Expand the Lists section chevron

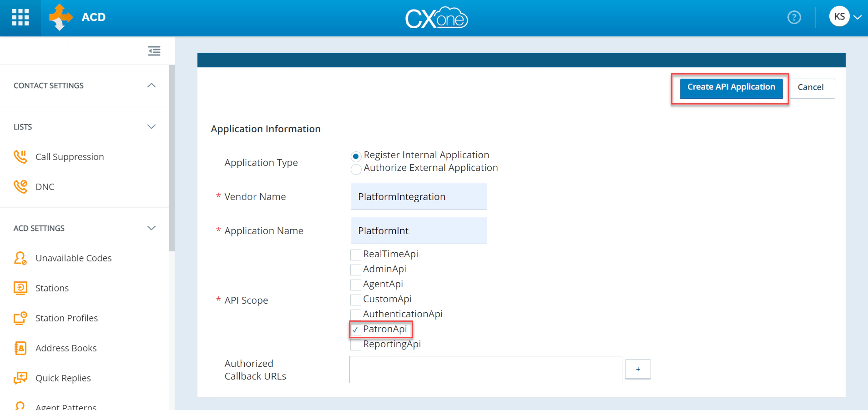151,126
